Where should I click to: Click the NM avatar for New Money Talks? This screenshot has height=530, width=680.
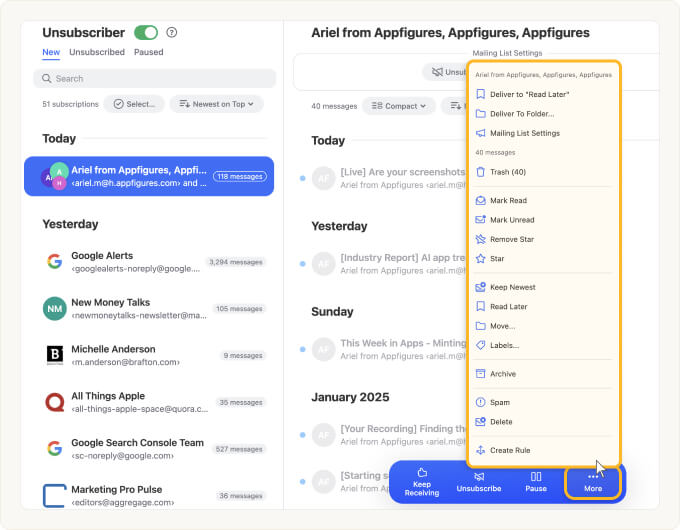[x=55, y=309]
